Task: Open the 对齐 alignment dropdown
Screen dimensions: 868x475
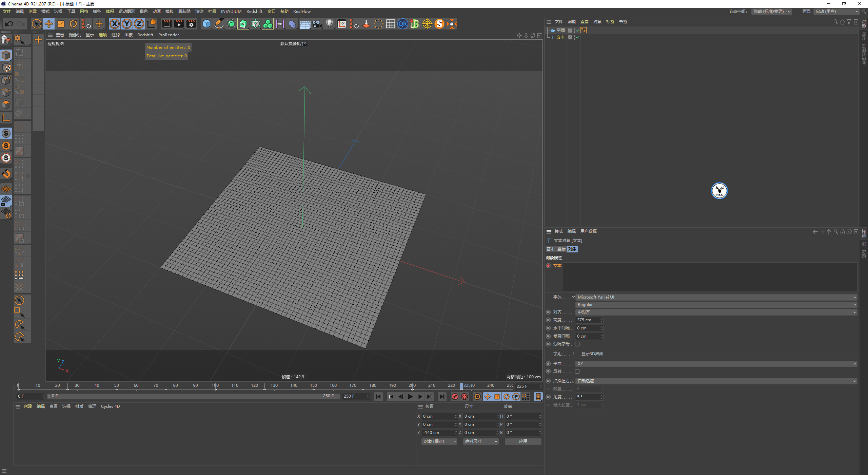Action: (716, 312)
